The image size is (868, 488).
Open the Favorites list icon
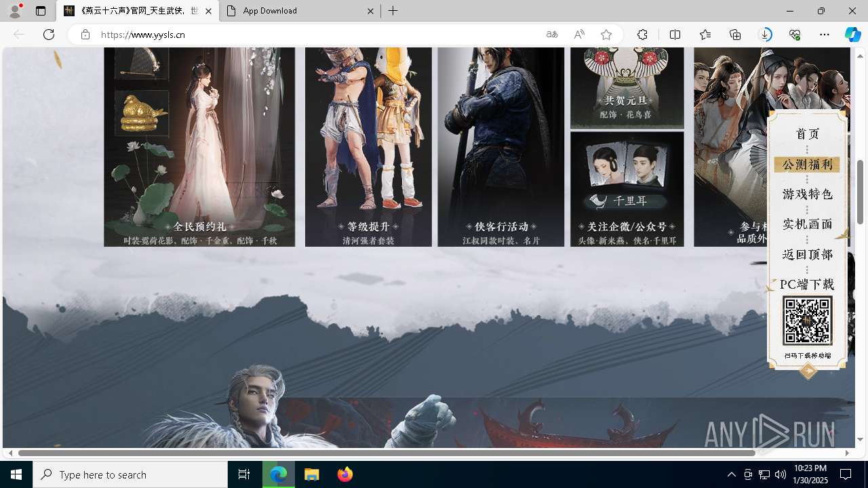pos(705,35)
